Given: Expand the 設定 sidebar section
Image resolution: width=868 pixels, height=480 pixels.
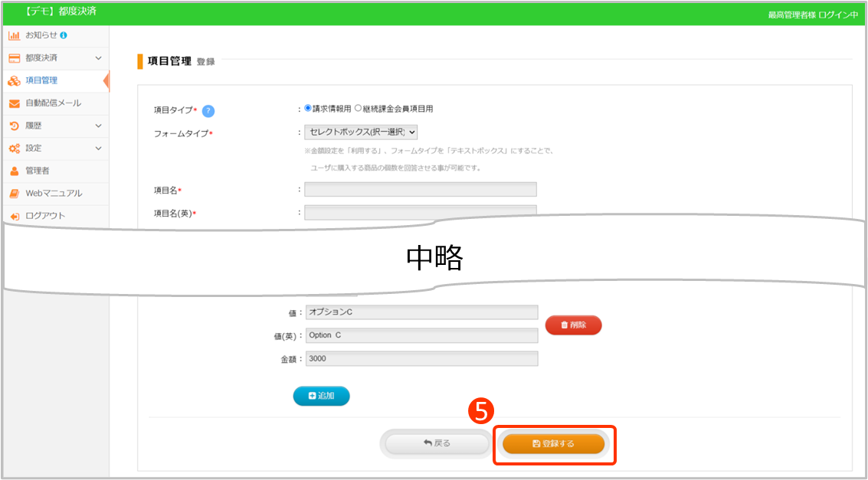Looking at the screenshot, I should (x=98, y=149).
